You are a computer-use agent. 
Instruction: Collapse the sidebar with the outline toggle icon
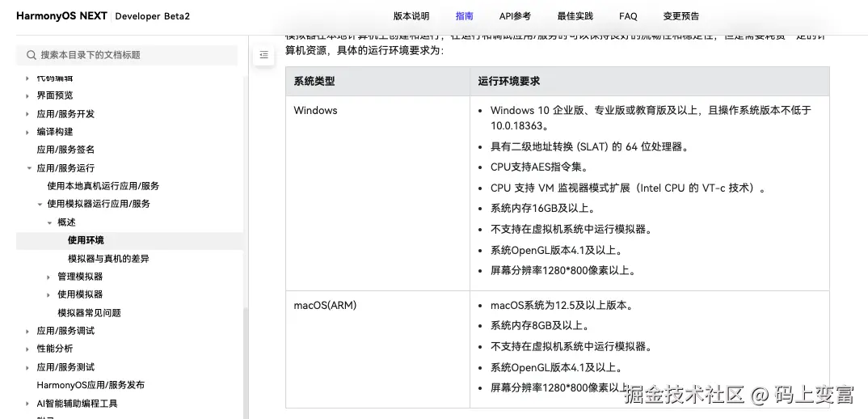point(263,55)
